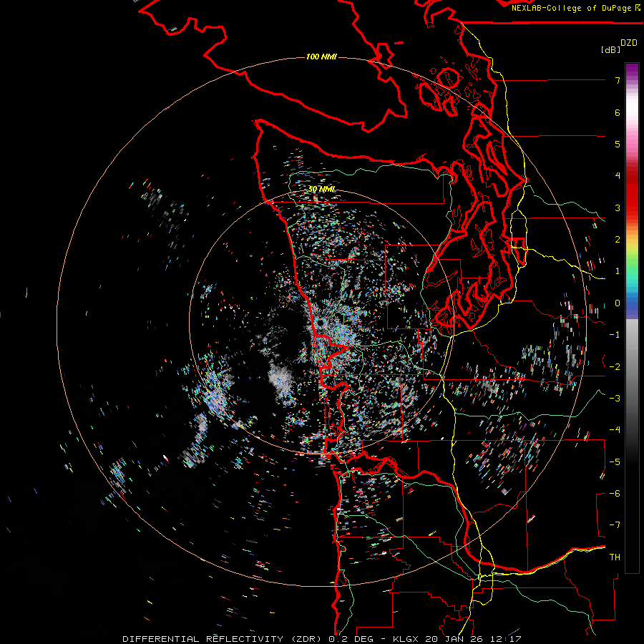Click the 6 value on color scale
This screenshot has height=644, width=644.
(618, 112)
